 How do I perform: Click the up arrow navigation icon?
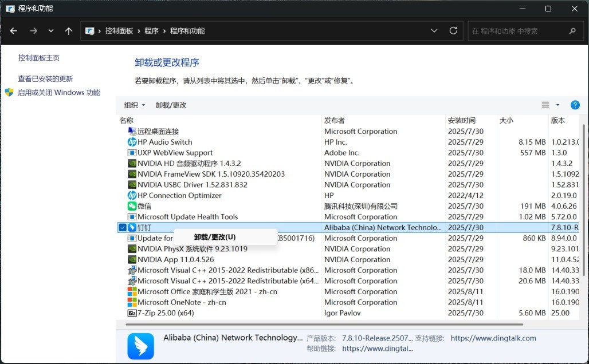coord(69,31)
